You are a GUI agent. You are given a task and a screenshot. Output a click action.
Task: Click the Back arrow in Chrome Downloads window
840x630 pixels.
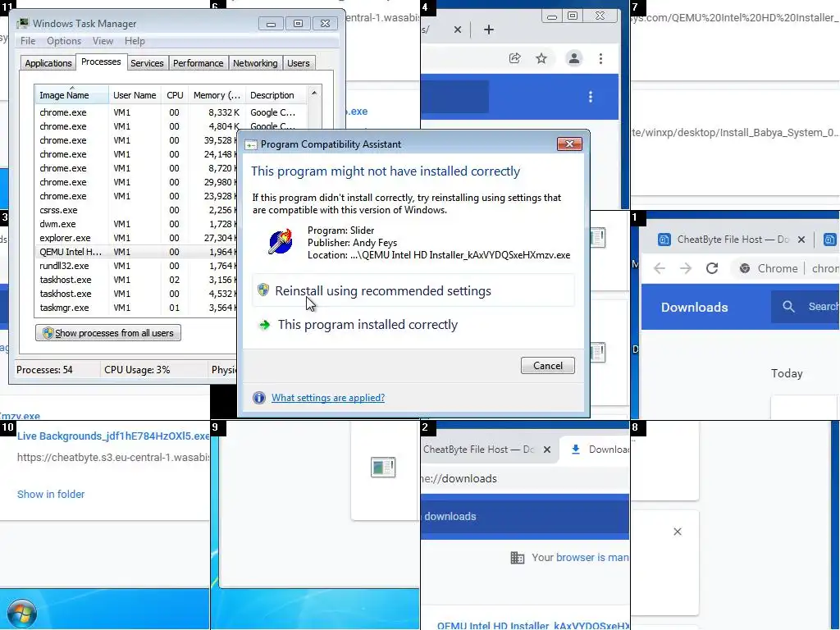pyautogui.click(x=660, y=268)
